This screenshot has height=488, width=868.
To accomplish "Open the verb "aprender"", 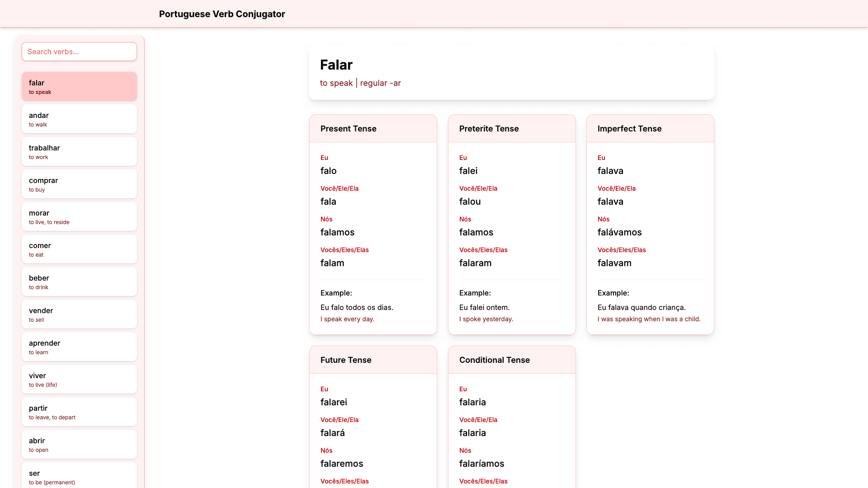I will pos(79,347).
